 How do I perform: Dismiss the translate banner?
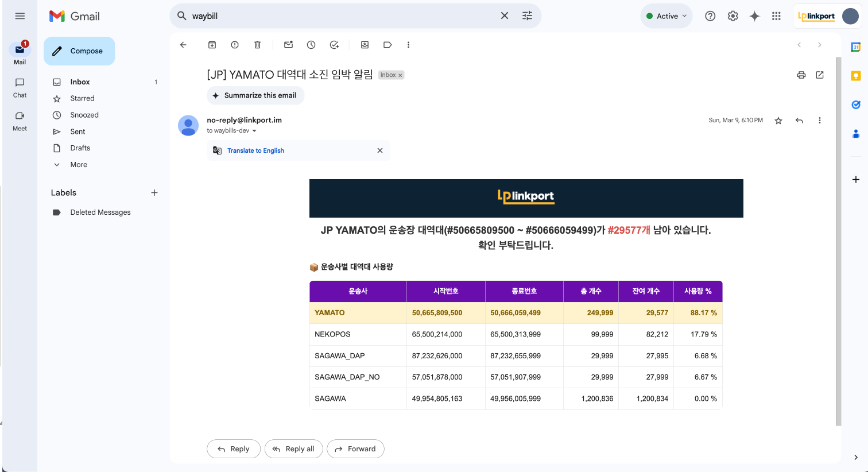(x=379, y=150)
